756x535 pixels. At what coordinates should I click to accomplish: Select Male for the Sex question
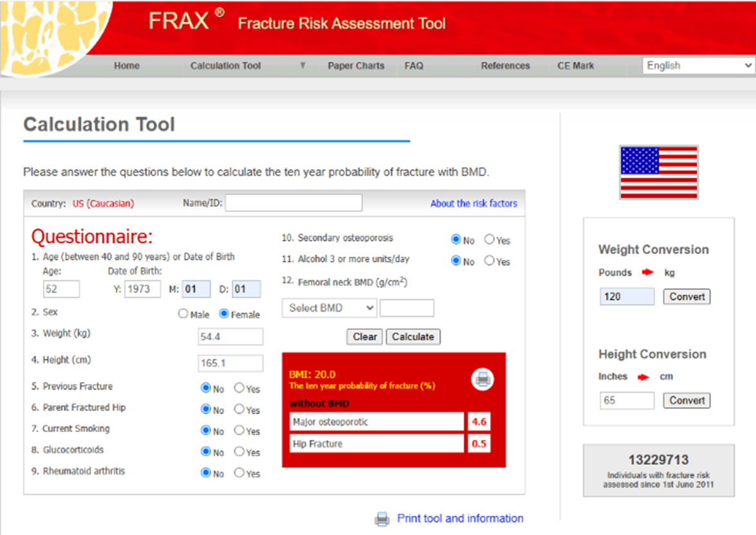(182, 314)
